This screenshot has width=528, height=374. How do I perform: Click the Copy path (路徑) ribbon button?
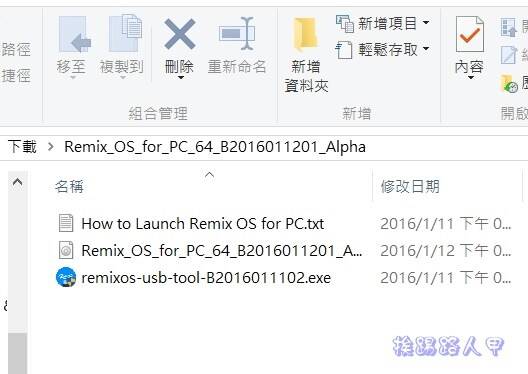coord(16,49)
